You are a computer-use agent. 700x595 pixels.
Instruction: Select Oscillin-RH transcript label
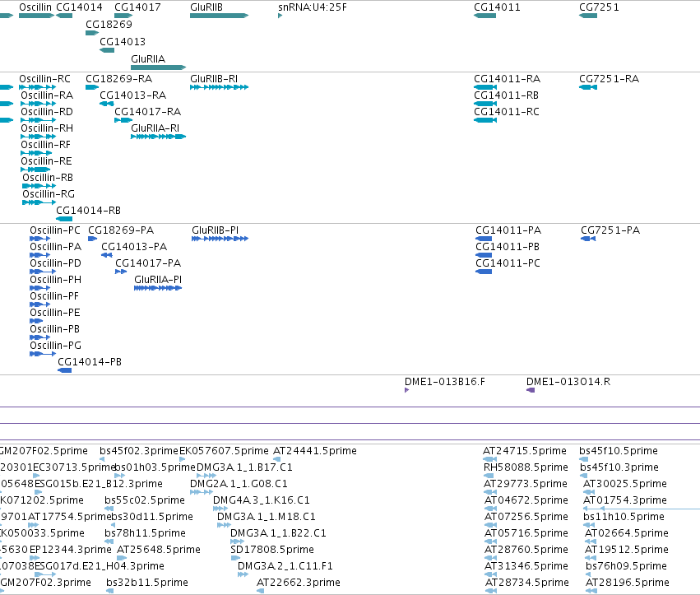click(x=47, y=128)
